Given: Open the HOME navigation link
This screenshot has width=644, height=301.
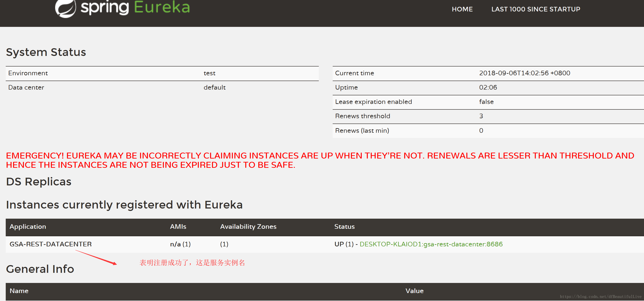Looking at the screenshot, I should click(462, 9).
